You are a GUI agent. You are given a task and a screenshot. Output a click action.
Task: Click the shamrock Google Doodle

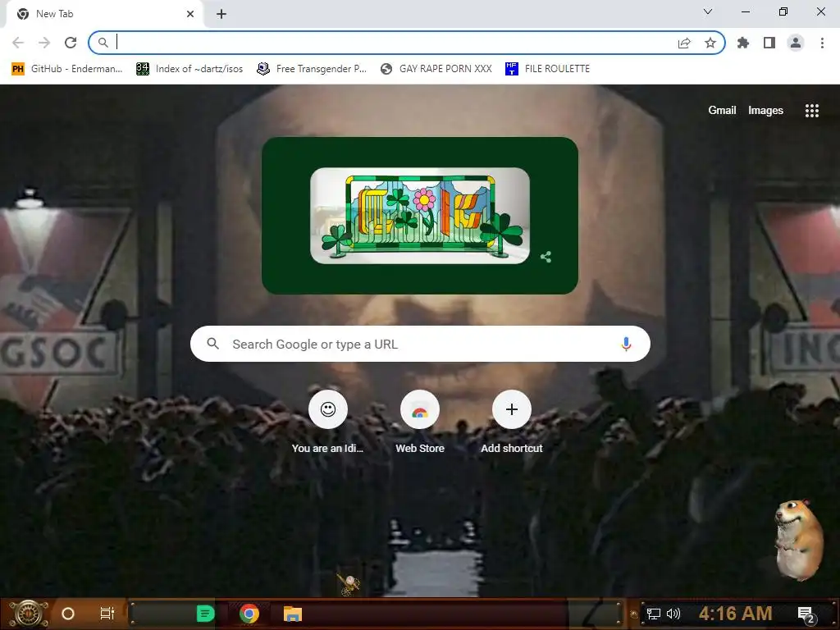tap(419, 216)
